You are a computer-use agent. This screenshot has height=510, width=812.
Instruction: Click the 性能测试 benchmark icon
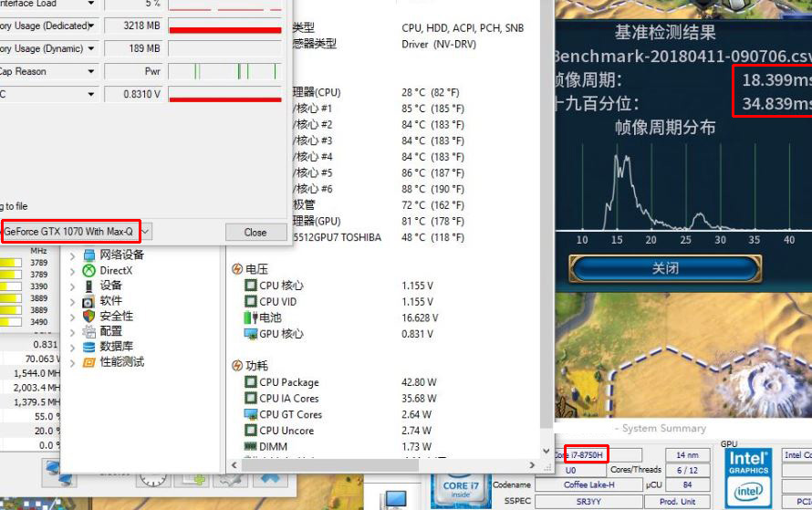click(89, 362)
